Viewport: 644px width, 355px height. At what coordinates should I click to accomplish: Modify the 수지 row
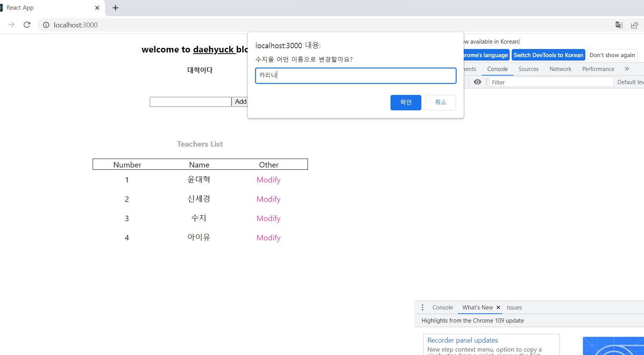[269, 218]
